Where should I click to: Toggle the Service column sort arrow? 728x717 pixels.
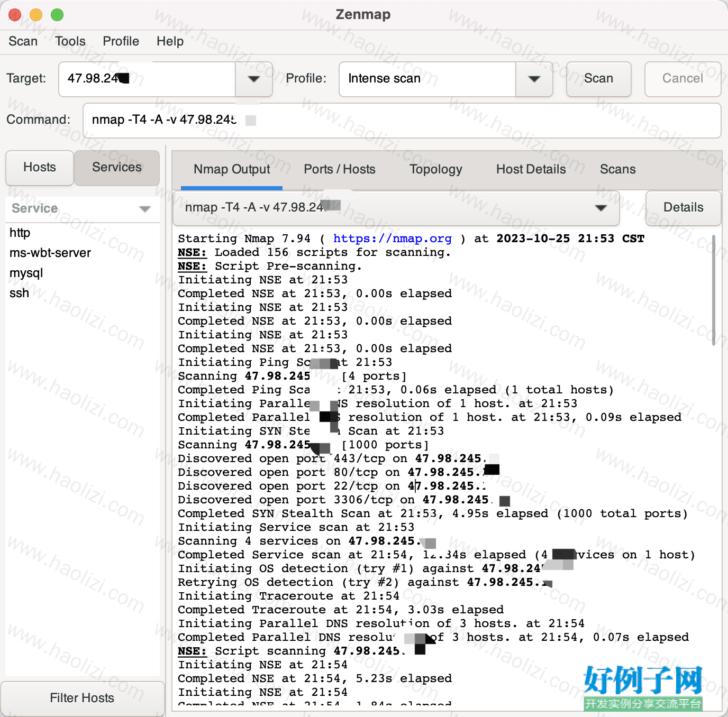click(x=145, y=209)
